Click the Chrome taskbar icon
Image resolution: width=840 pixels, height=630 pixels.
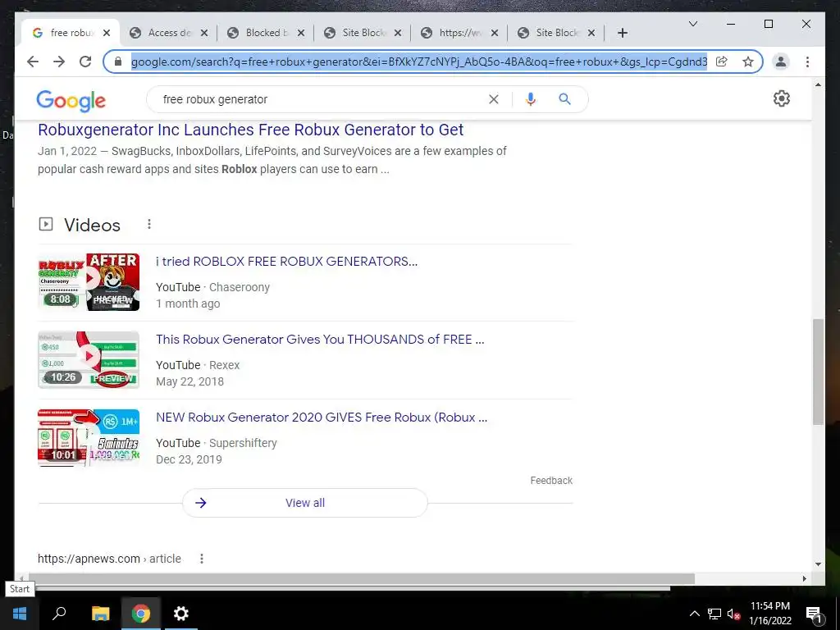(140, 614)
